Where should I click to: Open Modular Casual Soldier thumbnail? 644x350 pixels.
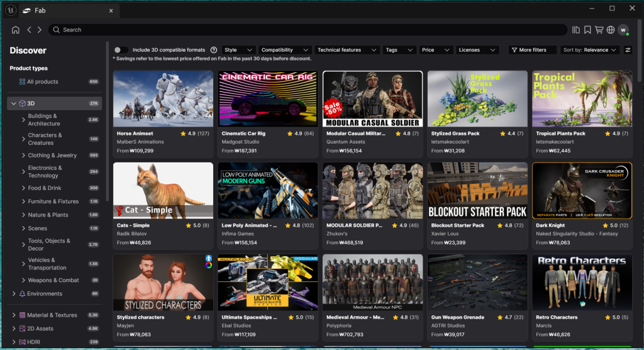coord(372,99)
